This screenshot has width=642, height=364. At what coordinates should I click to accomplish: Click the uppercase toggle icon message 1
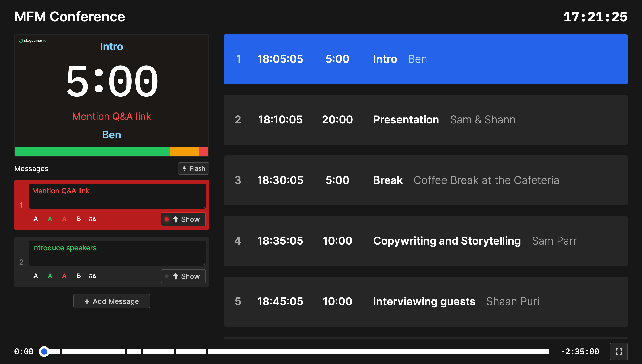pos(93,219)
